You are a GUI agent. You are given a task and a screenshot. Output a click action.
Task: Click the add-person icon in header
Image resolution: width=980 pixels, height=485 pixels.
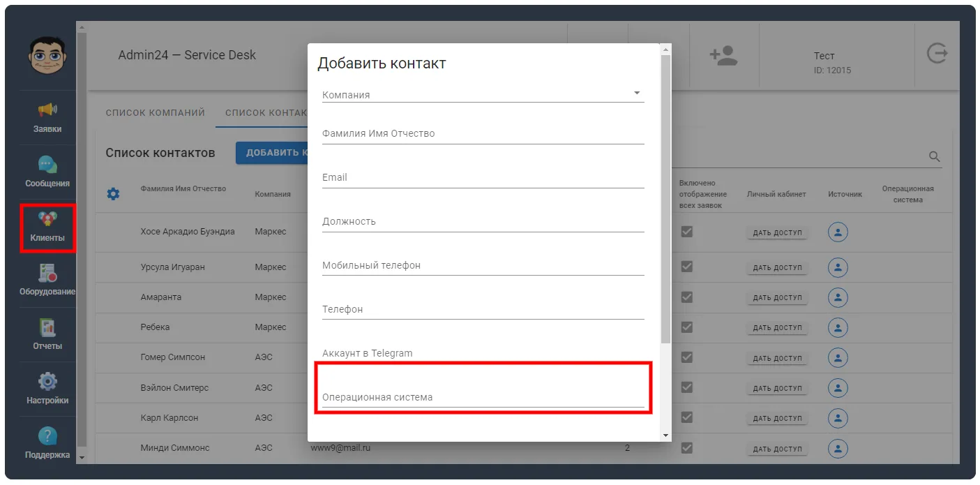[x=723, y=56]
